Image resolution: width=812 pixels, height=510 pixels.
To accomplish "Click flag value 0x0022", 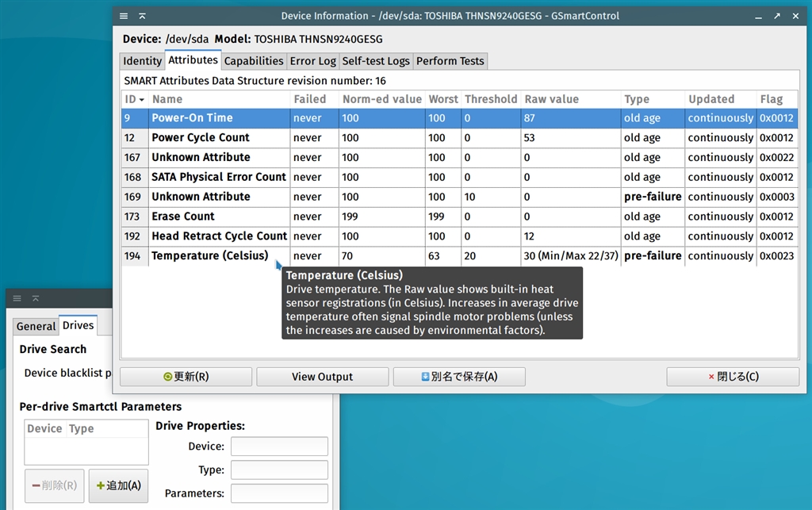I will coord(776,157).
